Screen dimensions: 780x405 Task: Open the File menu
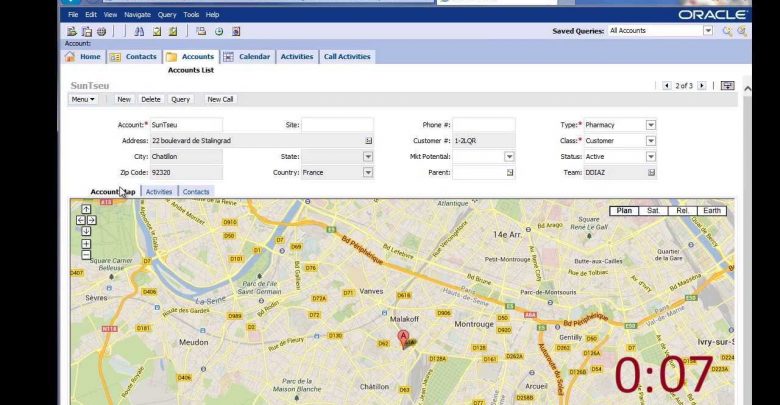tap(73, 15)
